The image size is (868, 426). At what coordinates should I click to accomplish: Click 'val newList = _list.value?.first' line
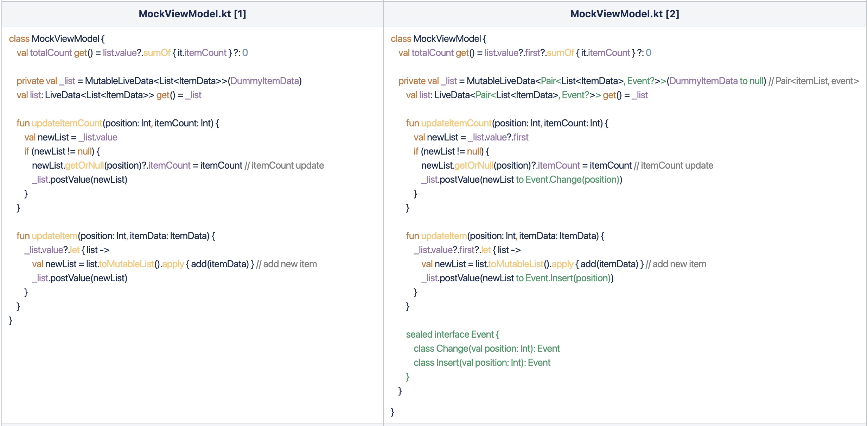coord(471,137)
